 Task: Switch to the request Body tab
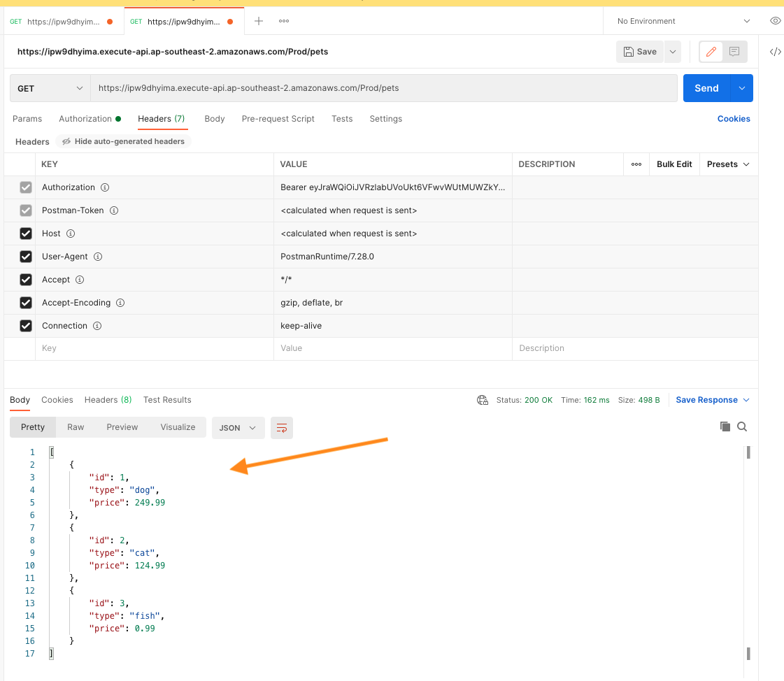tap(215, 118)
